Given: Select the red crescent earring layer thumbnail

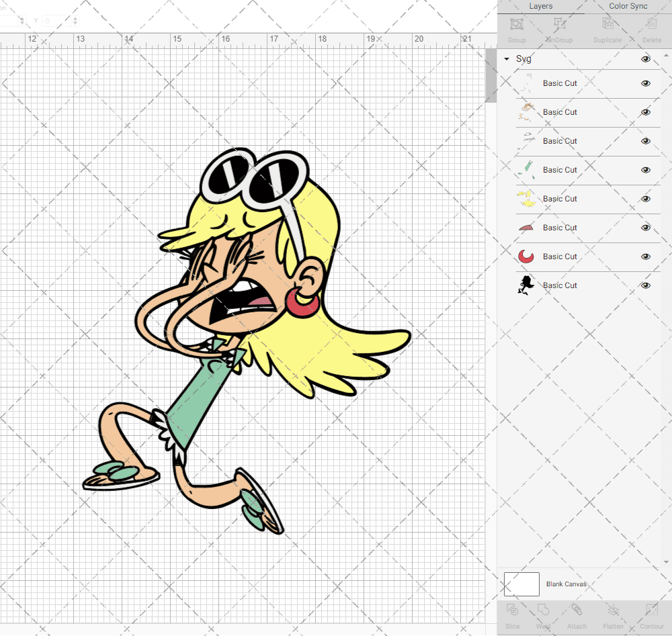Looking at the screenshot, I should coord(526,257).
